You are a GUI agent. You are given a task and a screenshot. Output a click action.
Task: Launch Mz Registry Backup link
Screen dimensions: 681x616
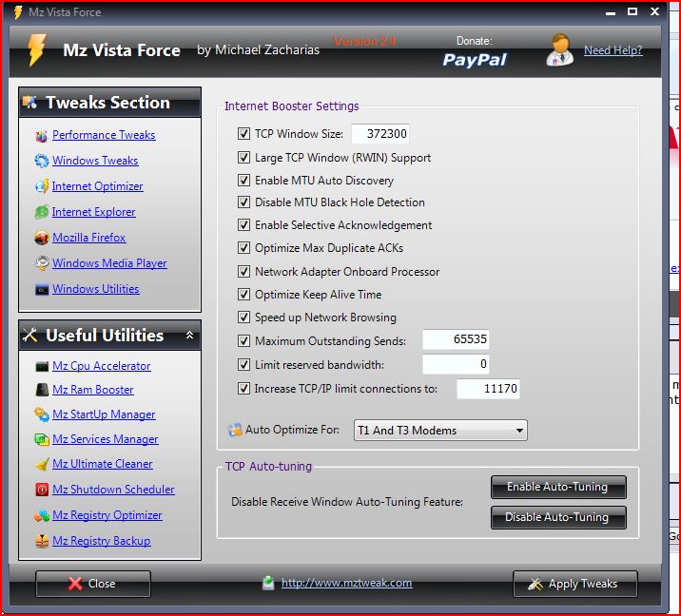102,541
